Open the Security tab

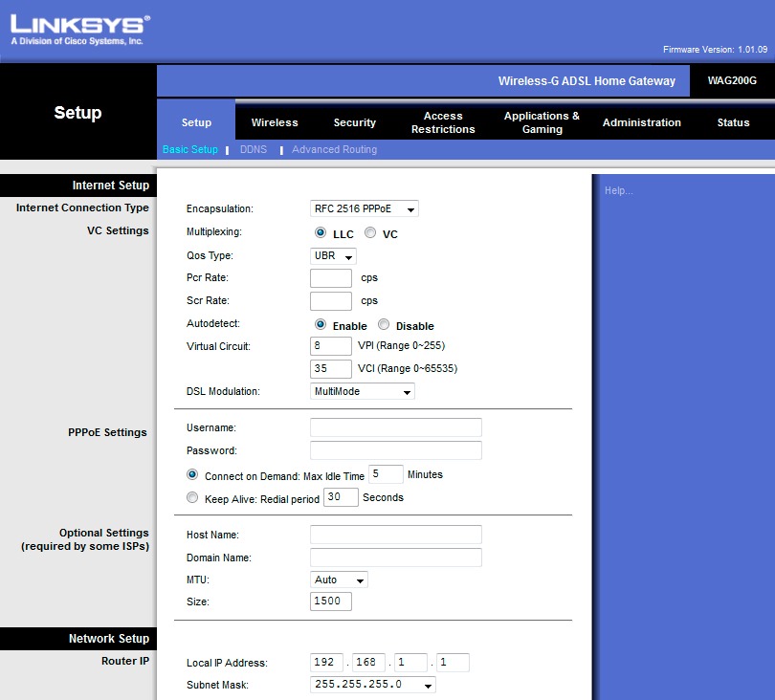pos(354,122)
